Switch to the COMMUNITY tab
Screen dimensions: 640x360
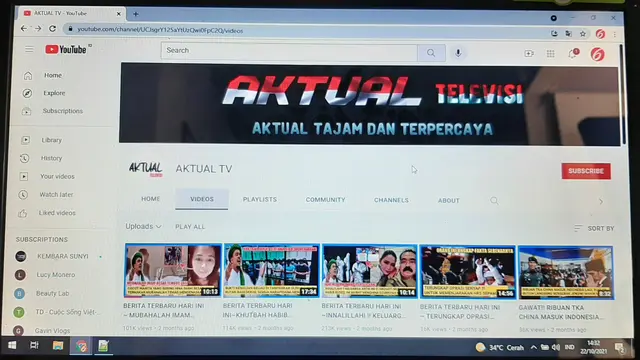pos(326,200)
